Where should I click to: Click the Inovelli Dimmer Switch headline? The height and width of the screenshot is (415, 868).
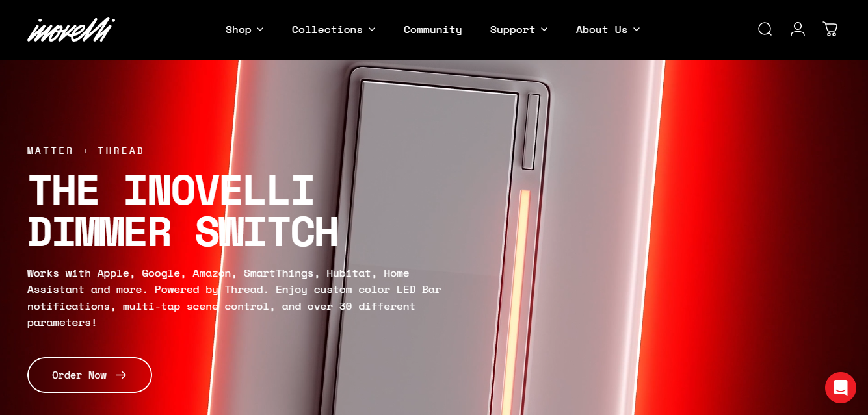(x=183, y=212)
